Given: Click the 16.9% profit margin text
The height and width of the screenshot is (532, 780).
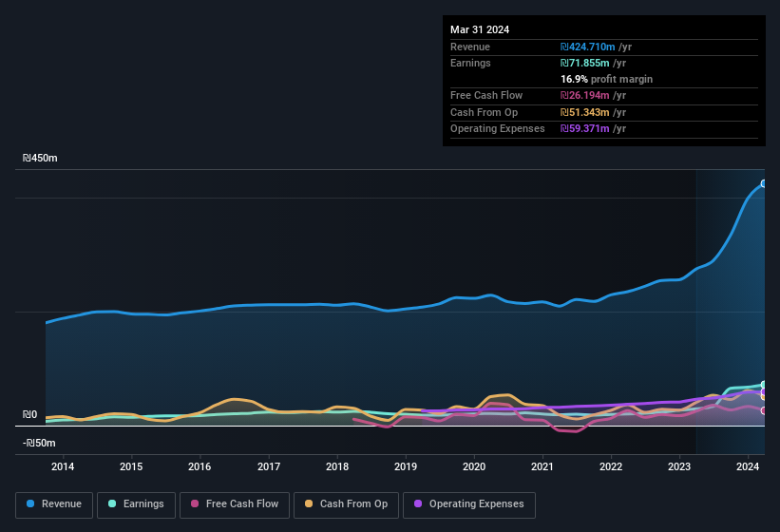Looking at the screenshot, I should 606,79.
